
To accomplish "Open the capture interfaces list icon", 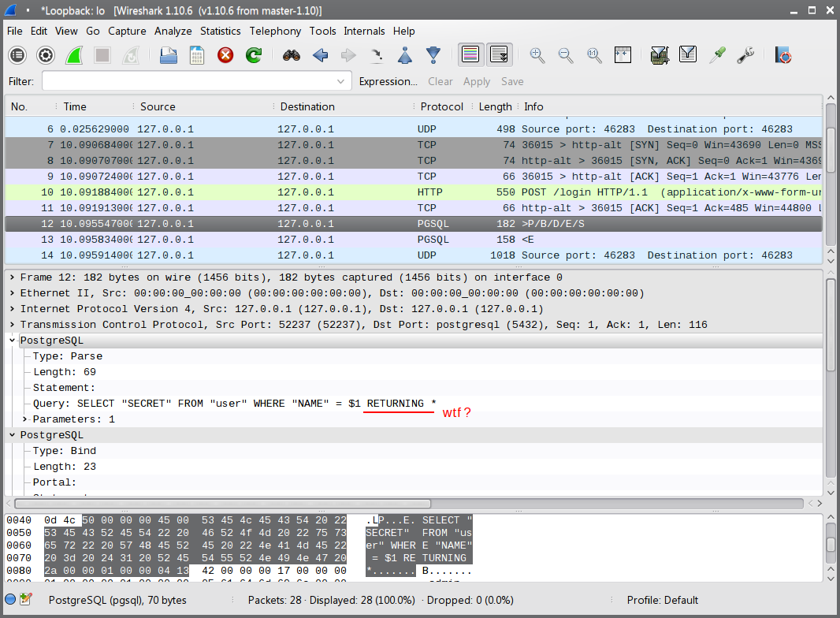I will 17,54.
